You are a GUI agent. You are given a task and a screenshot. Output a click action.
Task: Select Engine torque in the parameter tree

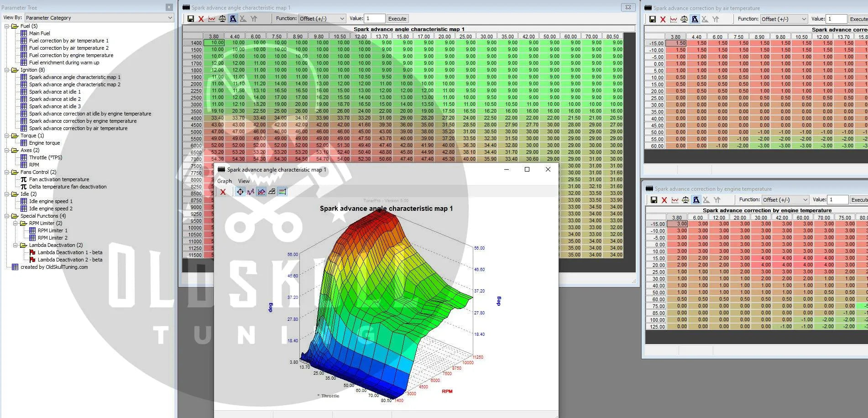coord(44,143)
